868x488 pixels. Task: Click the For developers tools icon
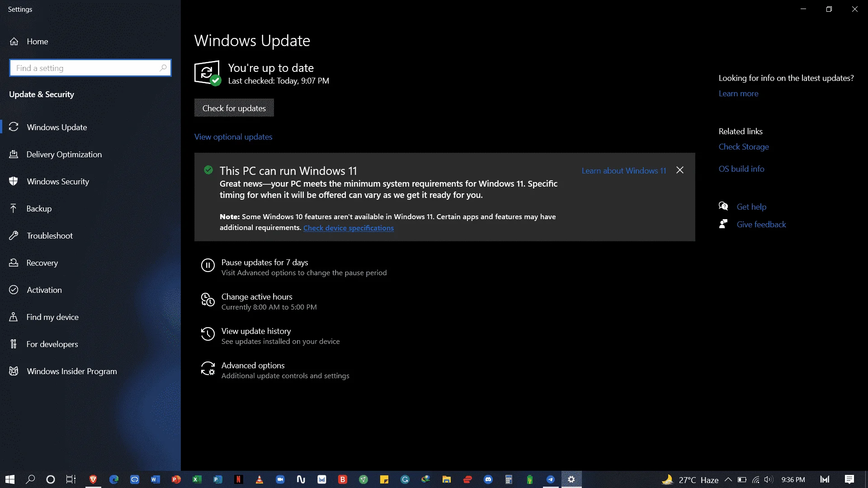pyautogui.click(x=14, y=344)
